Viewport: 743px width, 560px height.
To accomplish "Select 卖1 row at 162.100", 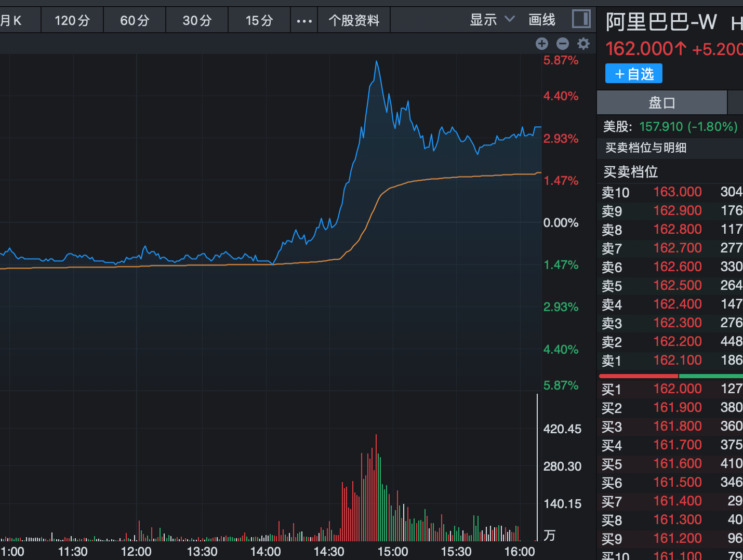I will 671,361.
